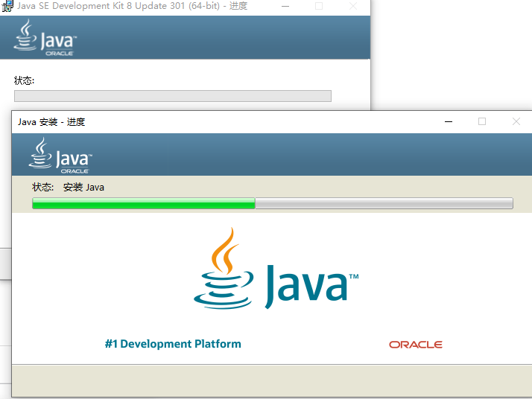
Task: Click the disabled close button of the JDK window
Action: (353, 6)
